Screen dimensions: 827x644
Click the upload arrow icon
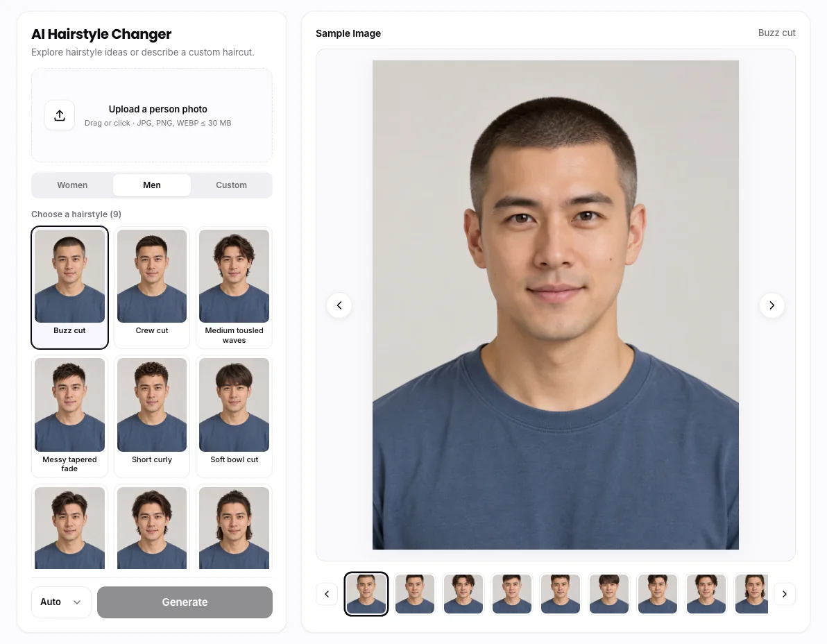click(60, 115)
